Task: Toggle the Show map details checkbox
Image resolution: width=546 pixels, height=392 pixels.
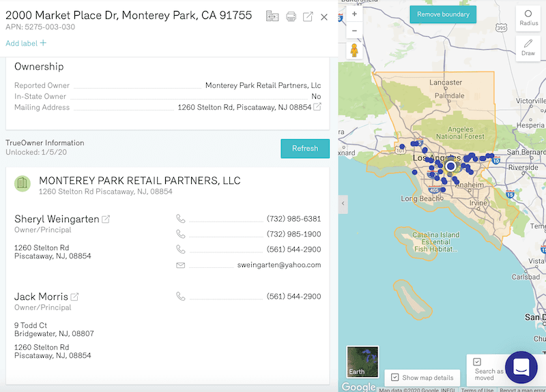Action: [394, 377]
